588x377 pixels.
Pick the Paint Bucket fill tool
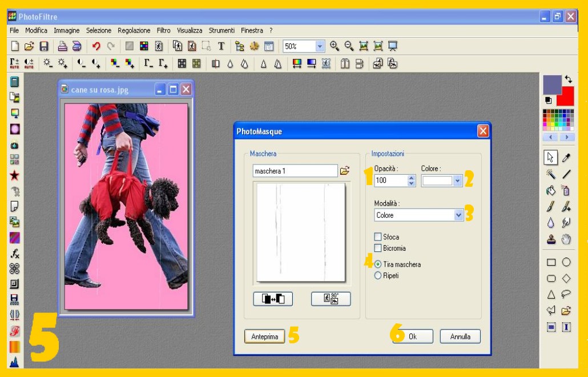click(551, 191)
